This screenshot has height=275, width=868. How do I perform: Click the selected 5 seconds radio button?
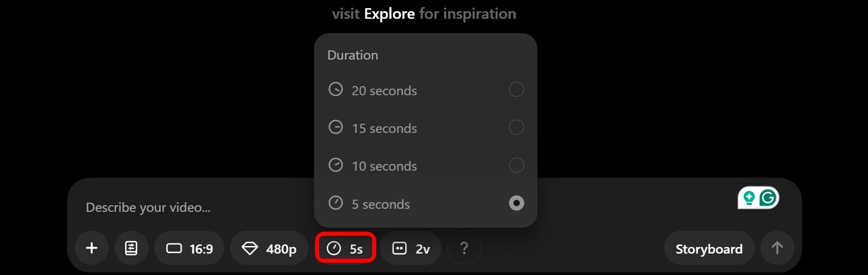coord(516,203)
